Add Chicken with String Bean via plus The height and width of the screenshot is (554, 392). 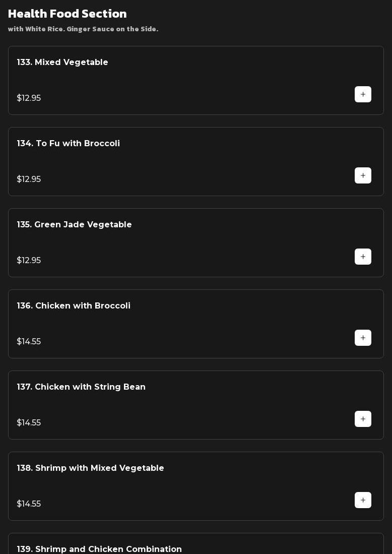click(363, 419)
